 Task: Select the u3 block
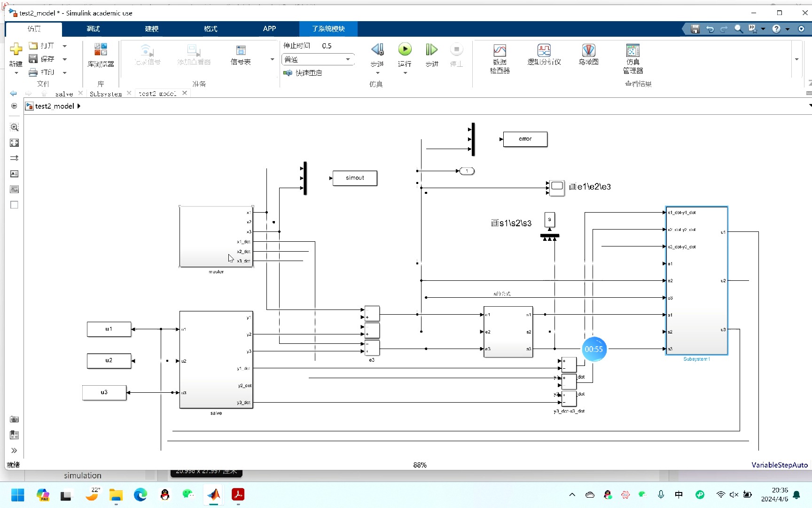pyautogui.click(x=104, y=393)
